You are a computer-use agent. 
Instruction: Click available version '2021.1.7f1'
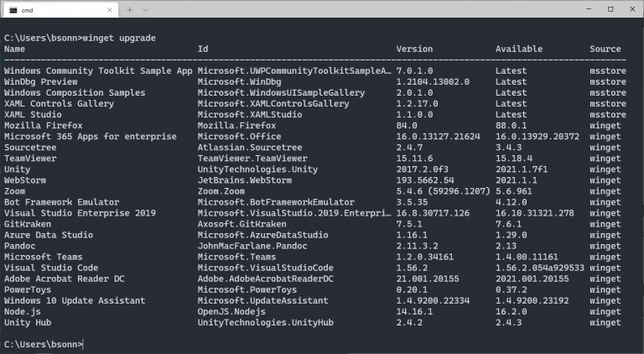(x=522, y=169)
